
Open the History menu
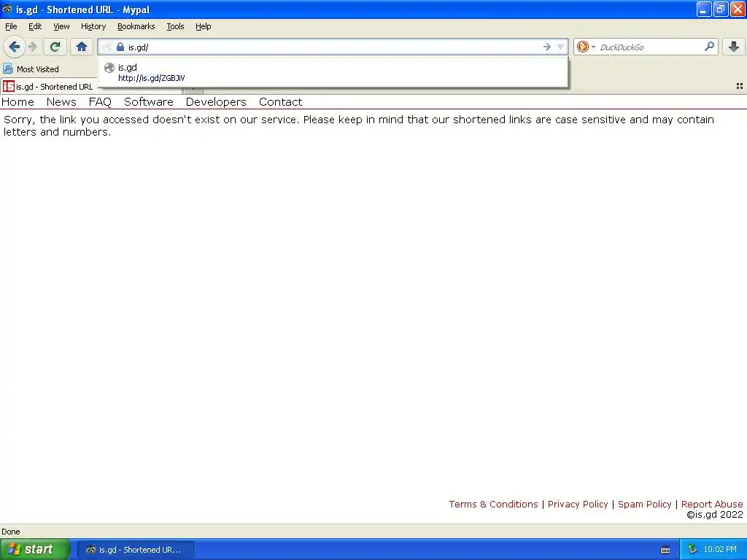[x=93, y=26]
